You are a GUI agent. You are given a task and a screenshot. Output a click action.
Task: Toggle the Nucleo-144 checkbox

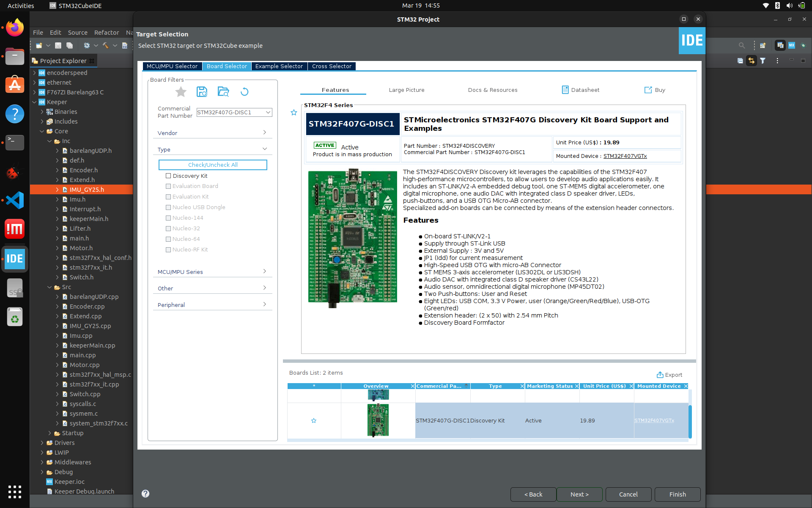point(168,218)
